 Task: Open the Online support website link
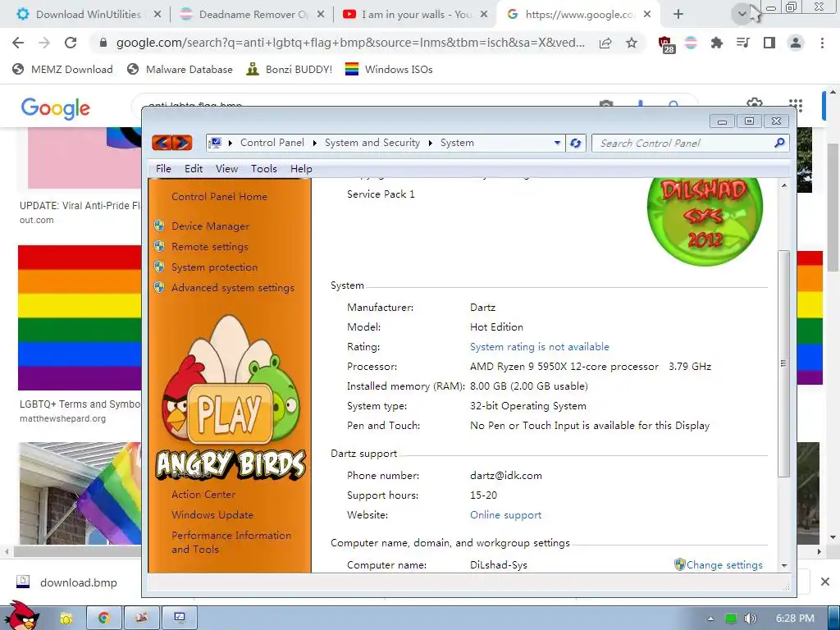[x=505, y=515]
